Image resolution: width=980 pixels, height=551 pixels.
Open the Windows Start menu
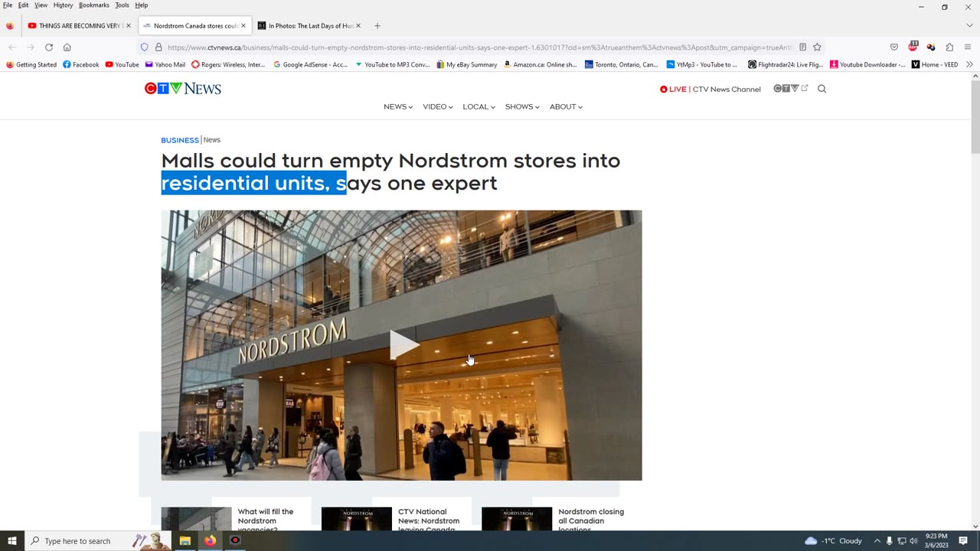click(11, 541)
